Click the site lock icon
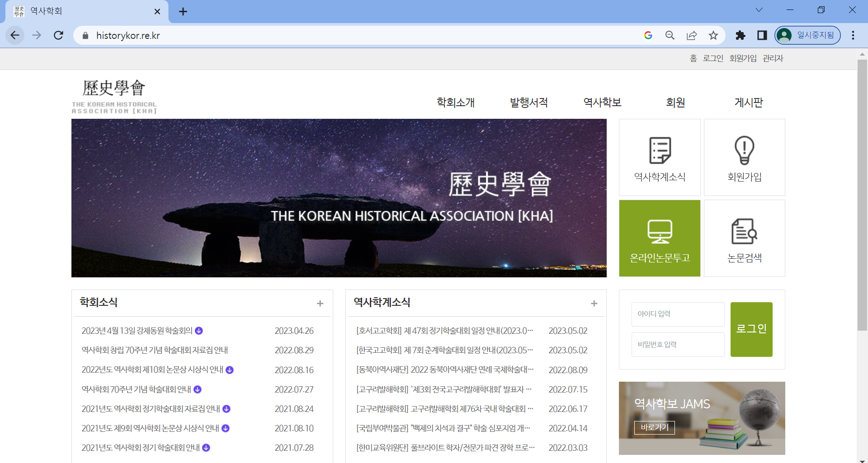This screenshot has height=463, width=868. [85, 35]
